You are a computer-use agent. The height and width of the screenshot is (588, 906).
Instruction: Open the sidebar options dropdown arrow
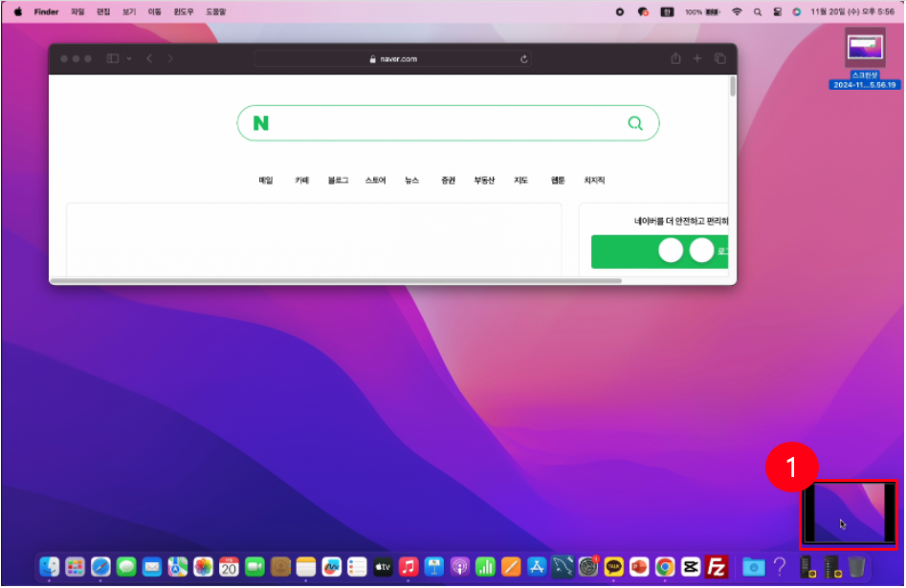click(x=129, y=58)
